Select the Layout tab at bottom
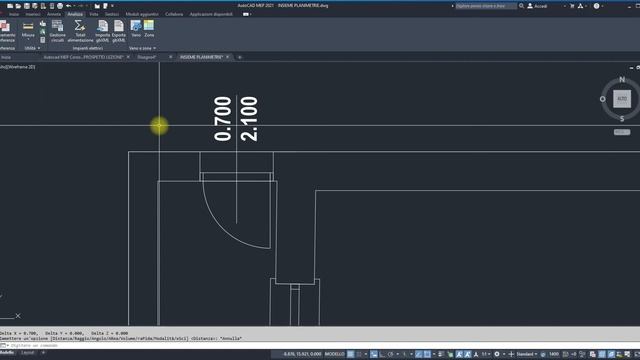Image resolution: width=640 pixels, height=360 pixels. (x=28, y=353)
